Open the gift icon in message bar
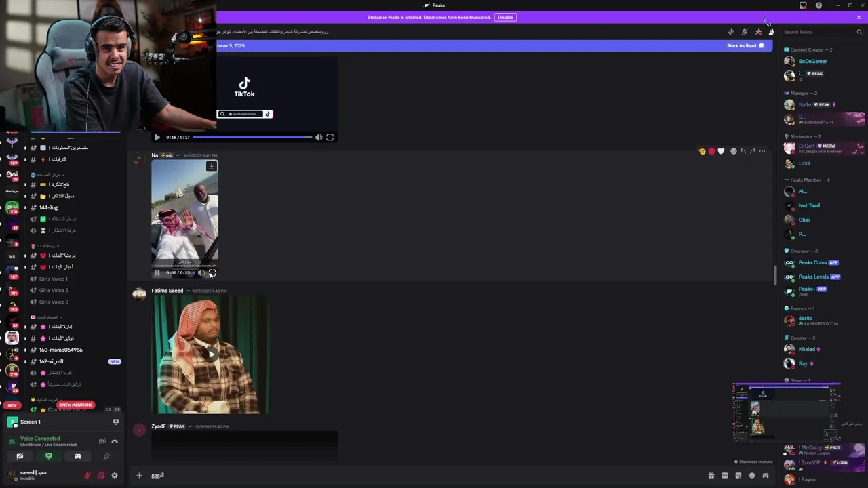Image resolution: width=868 pixels, height=488 pixels. [711, 475]
